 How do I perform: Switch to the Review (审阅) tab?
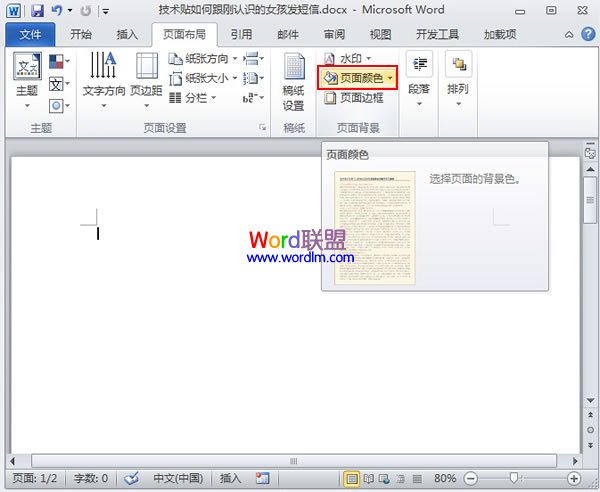tap(334, 35)
